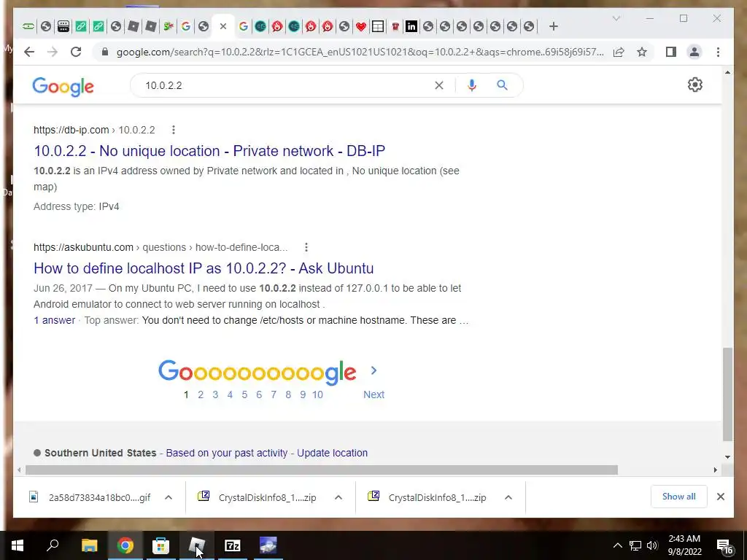This screenshot has height=560, width=747.
Task: Show hidden system tray icons
Action: (x=617, y=545)
